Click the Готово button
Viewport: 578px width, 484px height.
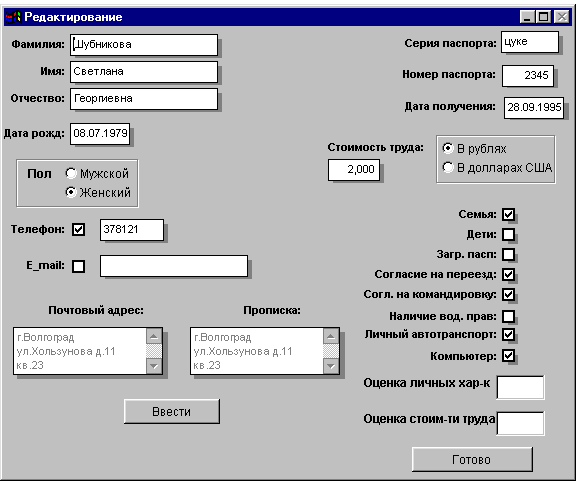472,459
